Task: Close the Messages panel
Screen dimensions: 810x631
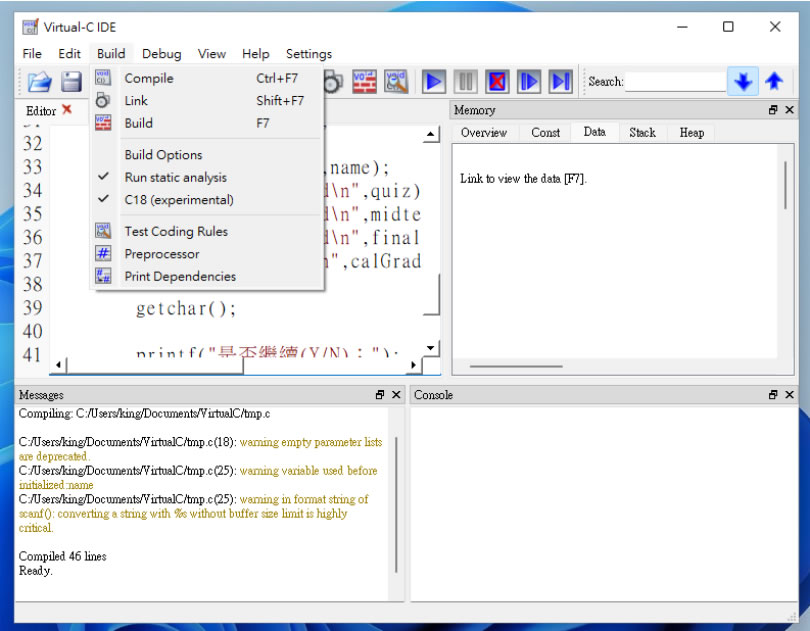Action: click(396, 395)
